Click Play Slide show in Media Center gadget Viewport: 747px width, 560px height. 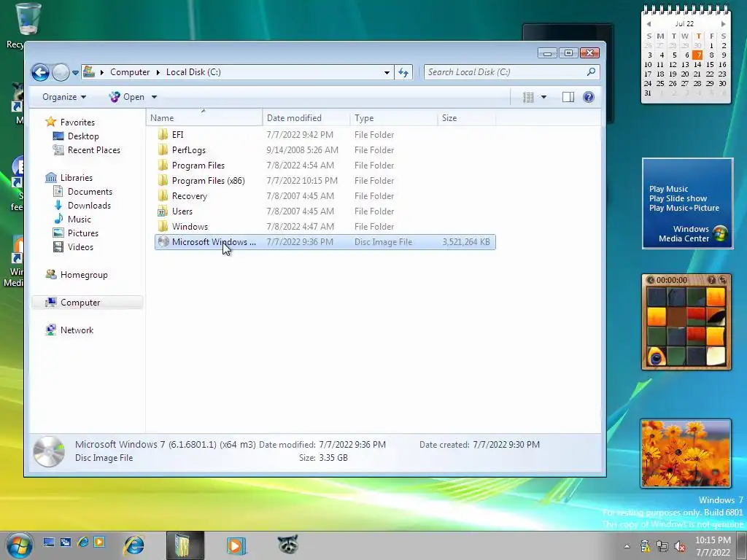[678, 198]
